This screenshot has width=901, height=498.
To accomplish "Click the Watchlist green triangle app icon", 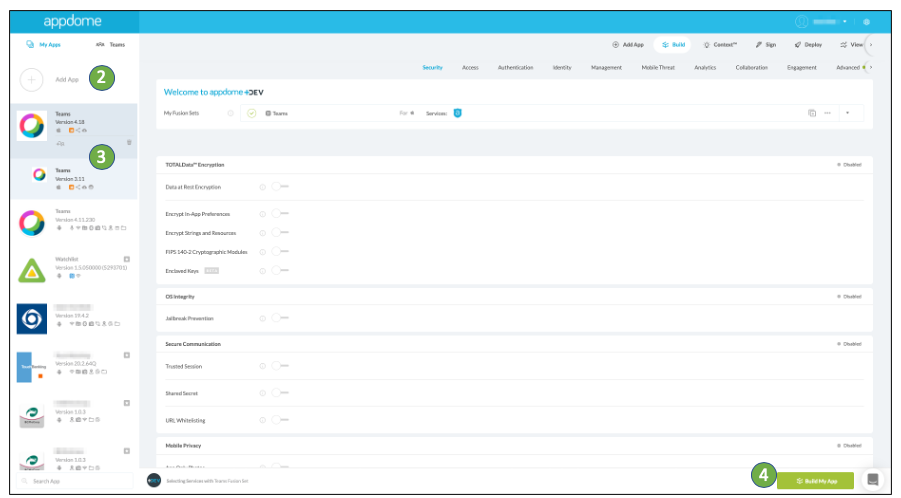I will [32, 271].
